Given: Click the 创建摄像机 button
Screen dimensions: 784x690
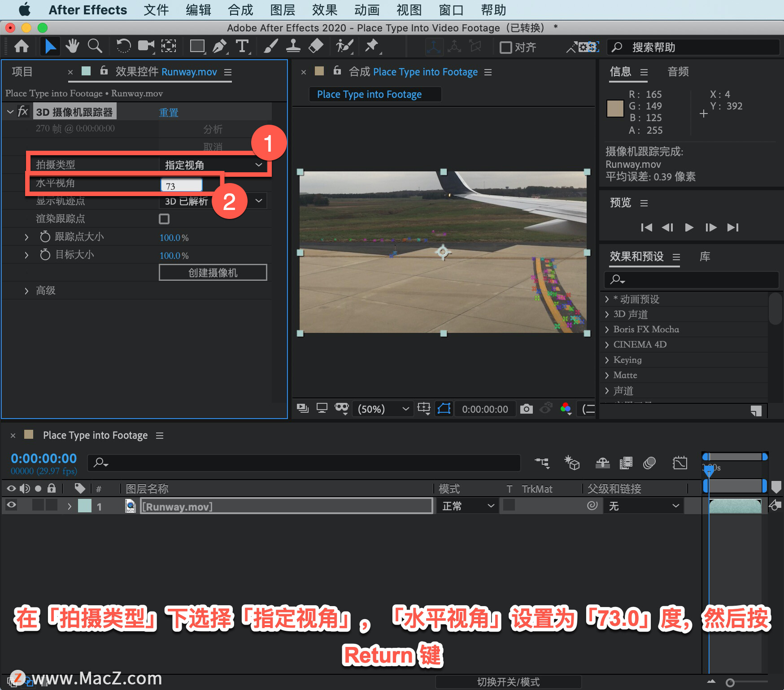Looking at the screenshot, I should (213, 272).
